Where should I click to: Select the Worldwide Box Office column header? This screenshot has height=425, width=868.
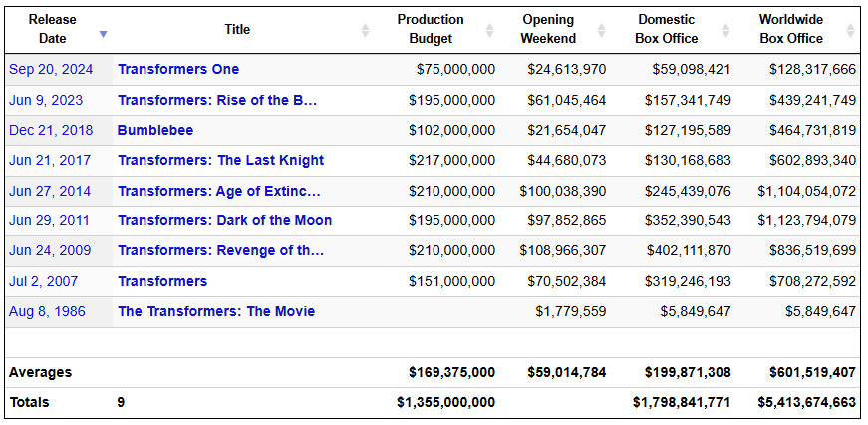(x=790, y=29)
